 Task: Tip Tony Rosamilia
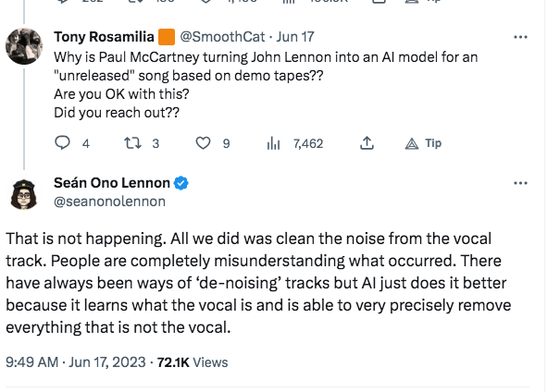(424, 143)
